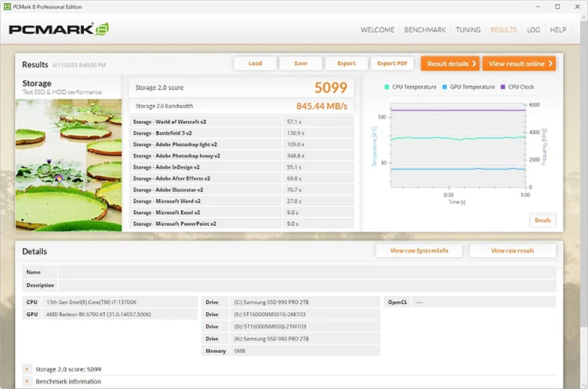
Task: Select Storage - Microsoft Word v2 row
Action: click(242, 201)
